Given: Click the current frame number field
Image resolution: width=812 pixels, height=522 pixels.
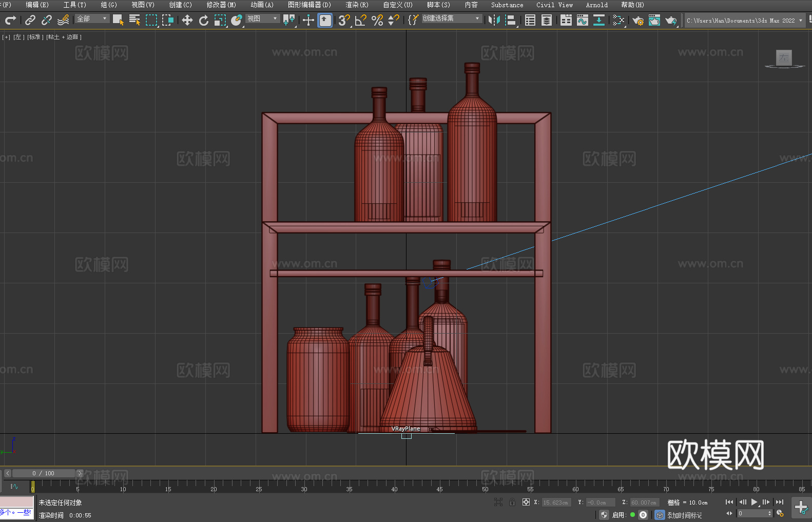Looking at the screenshot, I should coord(755,513).
